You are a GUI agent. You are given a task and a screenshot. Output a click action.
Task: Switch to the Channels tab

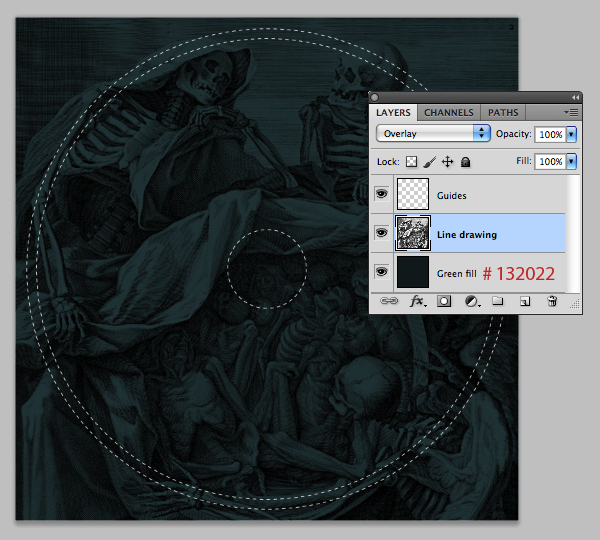pos(448,113)
